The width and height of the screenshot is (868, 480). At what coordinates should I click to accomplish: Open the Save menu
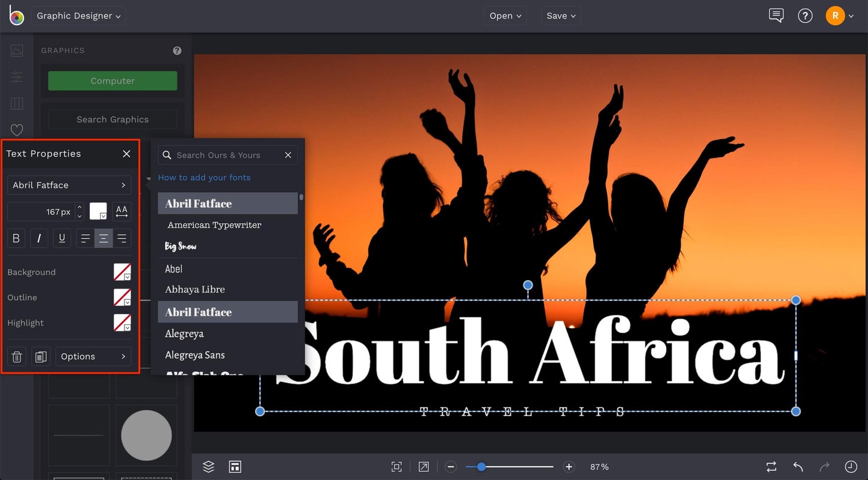560,16
